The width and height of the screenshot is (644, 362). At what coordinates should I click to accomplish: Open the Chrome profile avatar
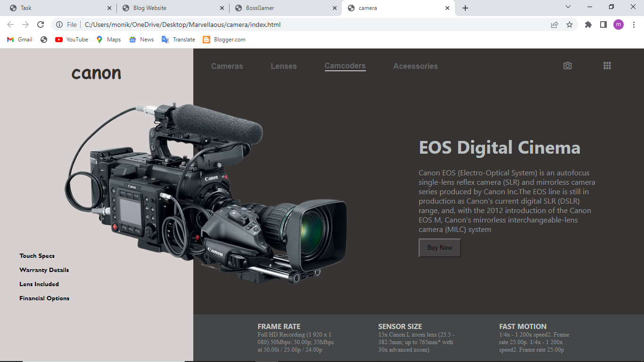tap(619, 25)
